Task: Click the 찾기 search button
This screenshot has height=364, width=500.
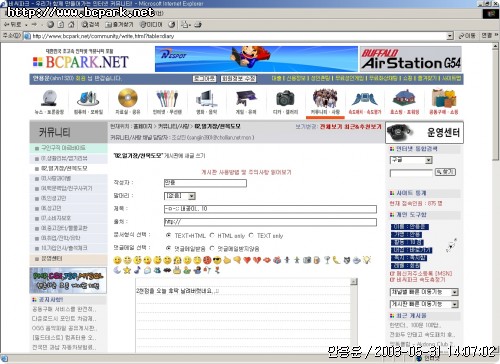Action: 445,172
